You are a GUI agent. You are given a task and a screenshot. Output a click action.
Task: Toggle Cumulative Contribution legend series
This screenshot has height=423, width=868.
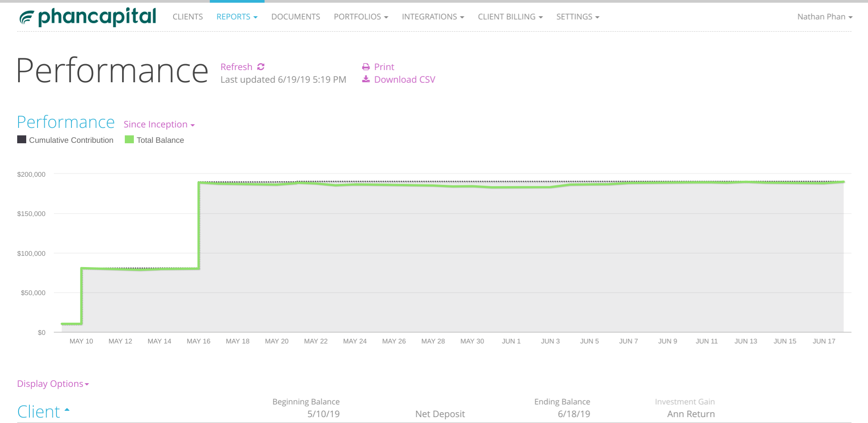point(66,140)
